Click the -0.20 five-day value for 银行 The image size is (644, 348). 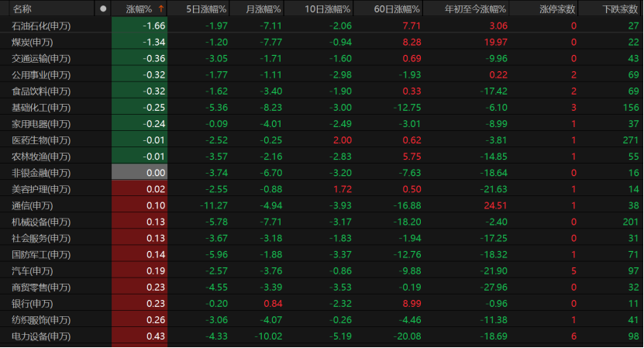[x=216, y=304]
